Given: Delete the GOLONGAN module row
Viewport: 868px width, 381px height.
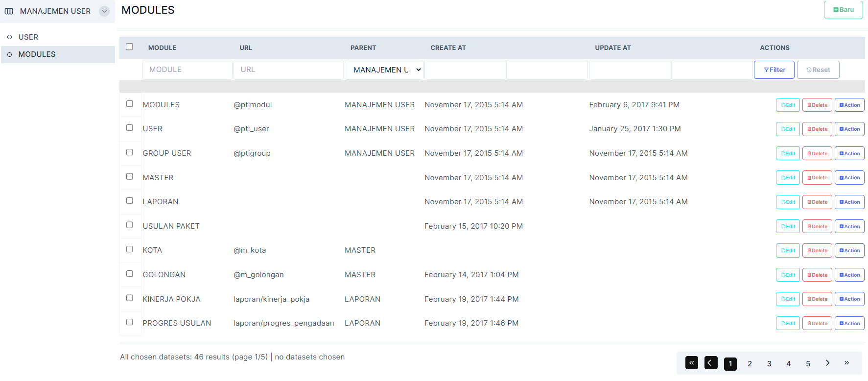Looking at the screenshot, I should [817, 275].
